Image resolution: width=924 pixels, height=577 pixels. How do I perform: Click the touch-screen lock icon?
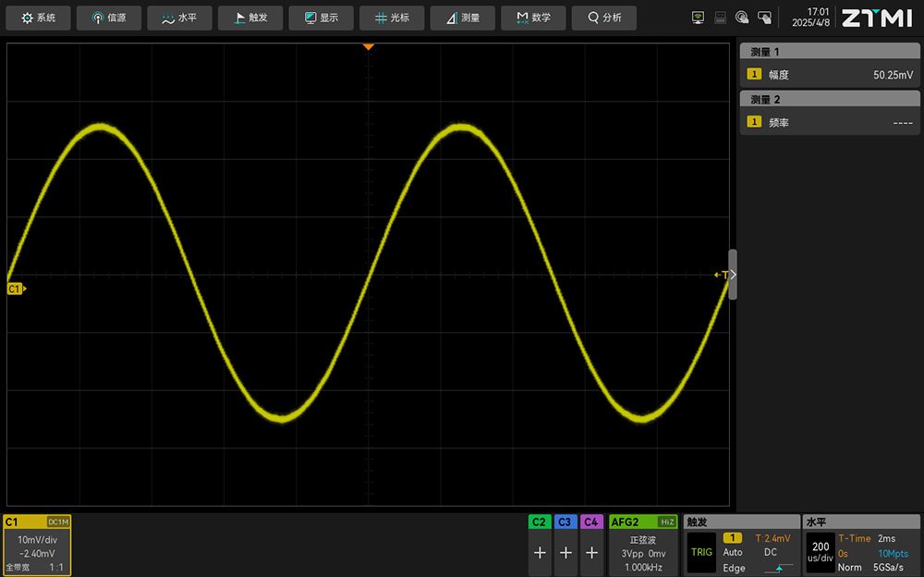click(764, 18)
